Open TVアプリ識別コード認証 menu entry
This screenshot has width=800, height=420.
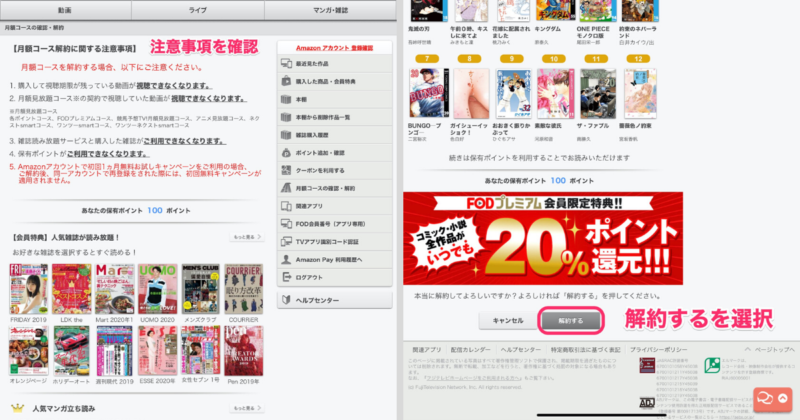coord(335,242)
